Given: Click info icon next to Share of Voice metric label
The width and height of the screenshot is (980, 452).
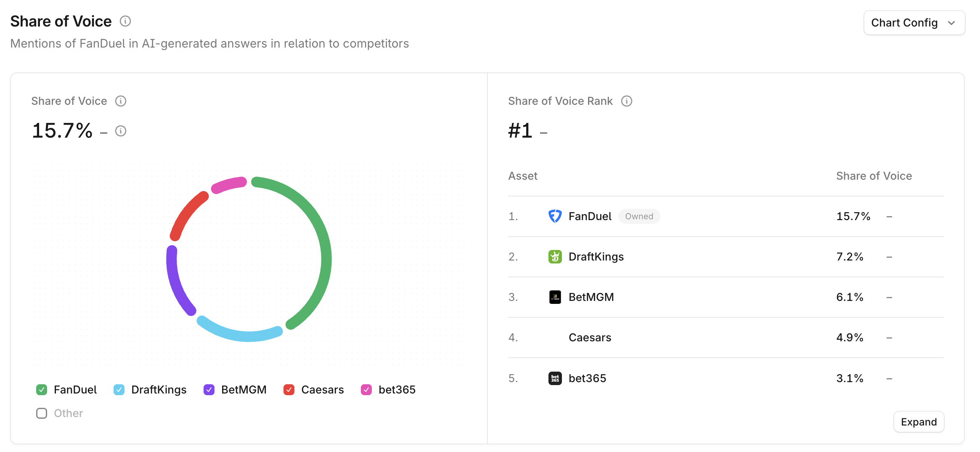Looking at the screenshot, I should (x=121, y=101).
